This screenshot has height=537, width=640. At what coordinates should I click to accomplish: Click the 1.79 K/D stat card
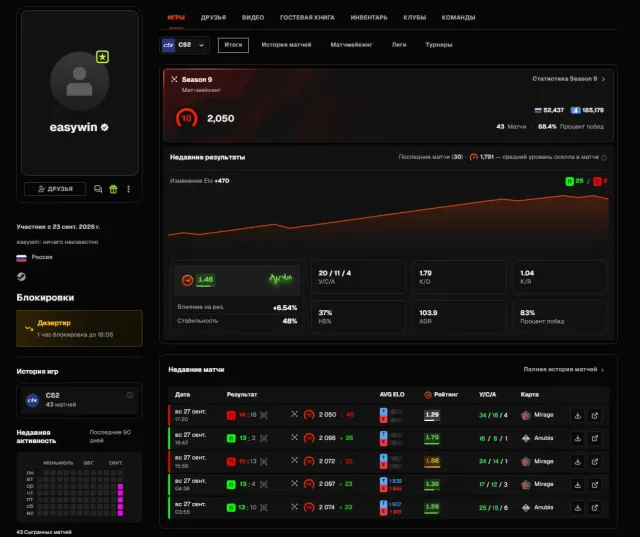tap(459, 277)
